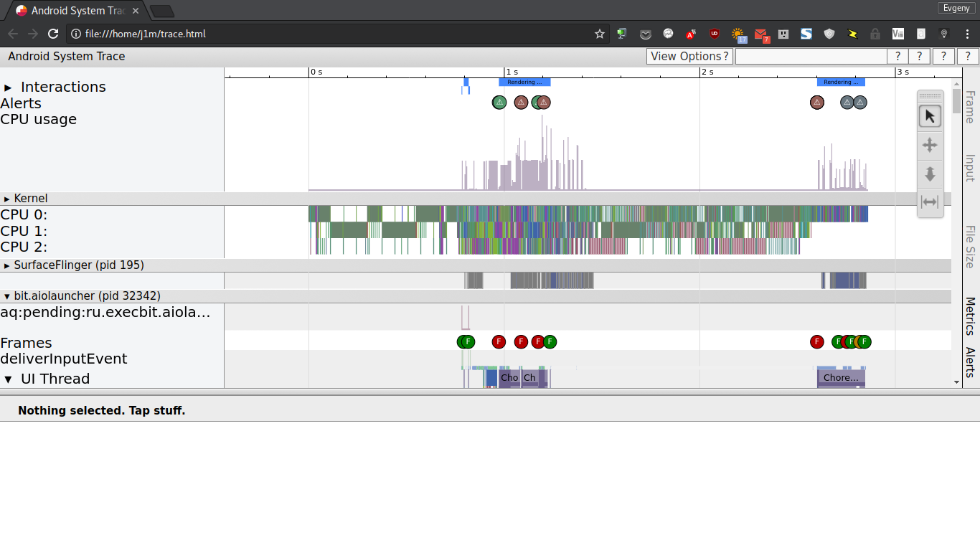
Task: Open the uBlock Origin extension icon
Action: pyautogui.click(x=715, y=34)
